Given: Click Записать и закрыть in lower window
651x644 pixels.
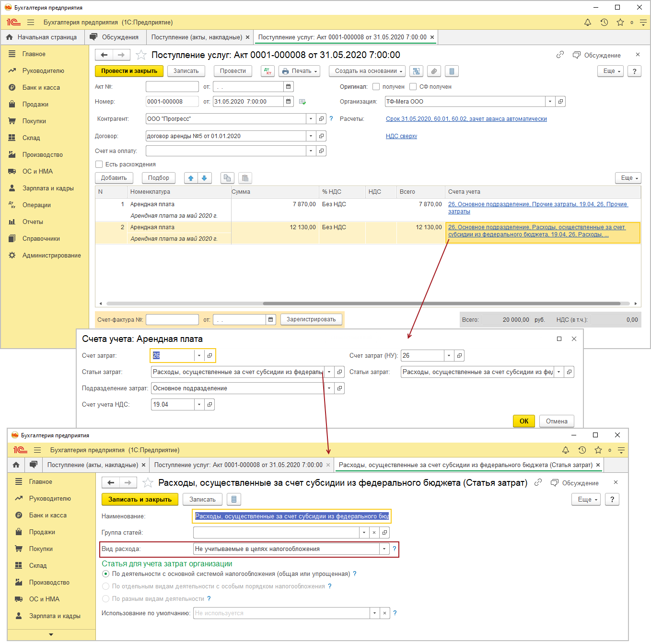Looking at the screenshot, I should [x=140, y=499].
